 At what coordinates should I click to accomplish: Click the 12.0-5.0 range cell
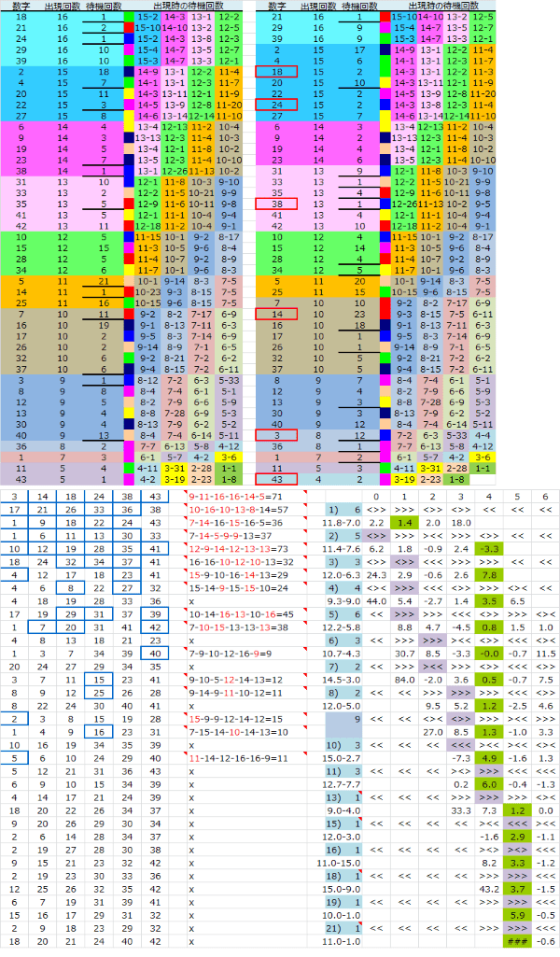[343, 706]
